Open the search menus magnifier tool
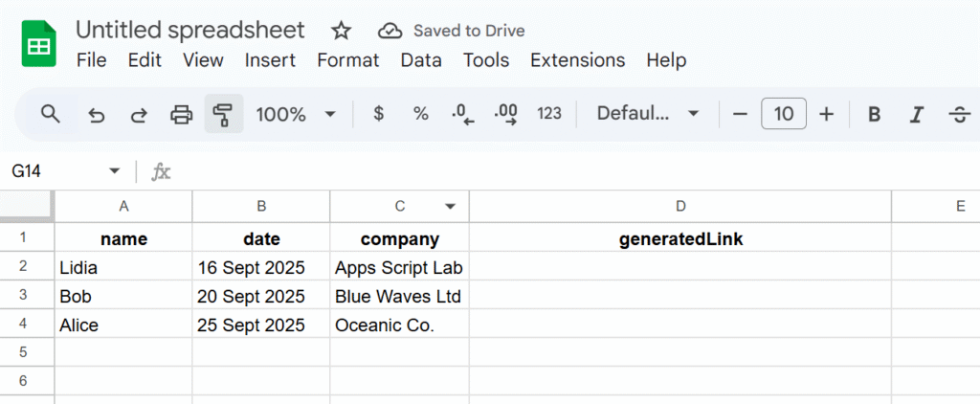Screen dimensions: 980x404 (51, 114)
